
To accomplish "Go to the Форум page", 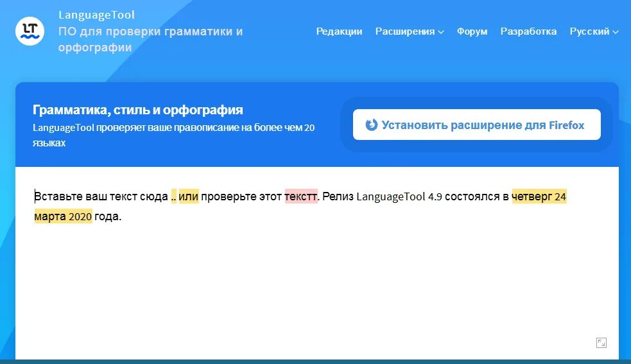I will coord(472,31).
